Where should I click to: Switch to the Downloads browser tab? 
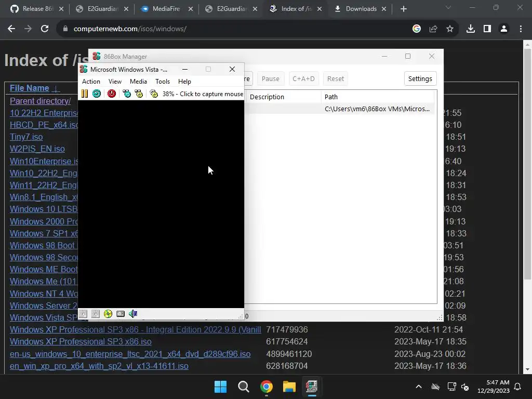click(x=361, y=9)
